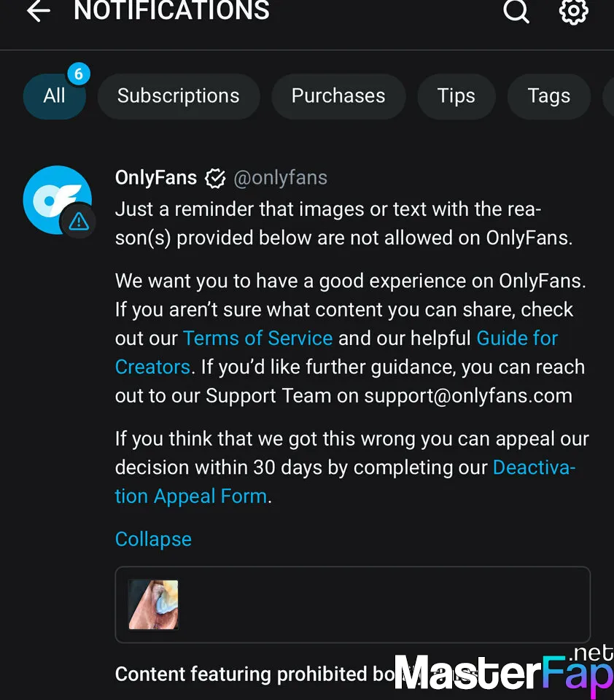
Task: Switch to the Subscriptions tab
Action: pyautogui.click(x=178, y=96)
